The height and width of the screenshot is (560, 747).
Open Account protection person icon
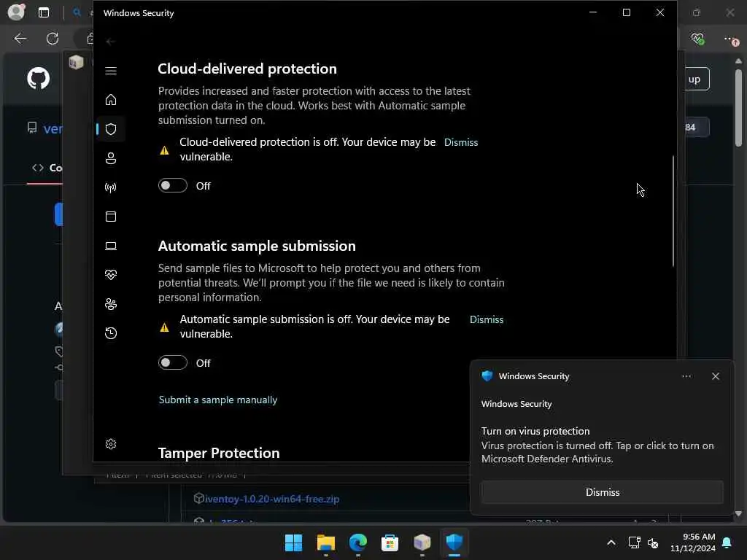click(111, 158)
